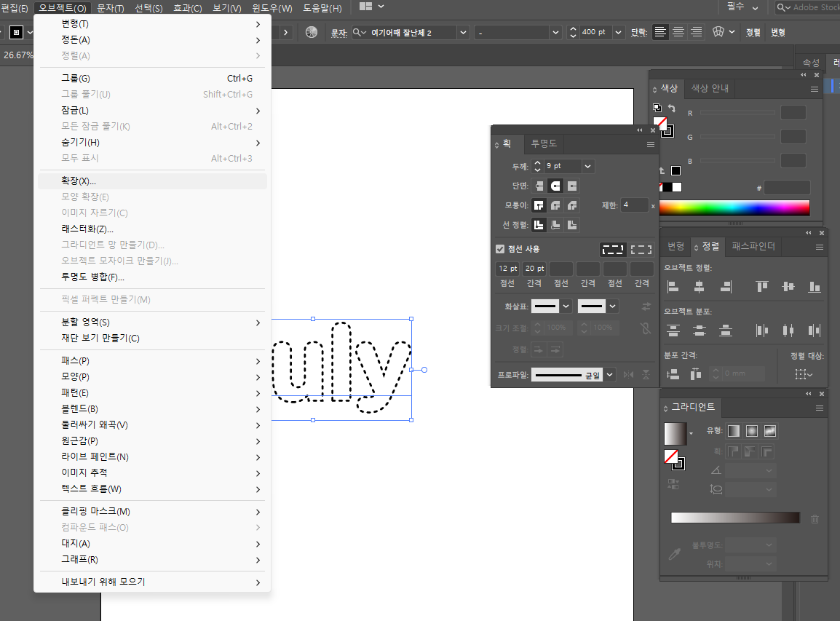Screen dimensions: 840x621
Task: Open stroke profile dropdown
Action: click(610, 374)
